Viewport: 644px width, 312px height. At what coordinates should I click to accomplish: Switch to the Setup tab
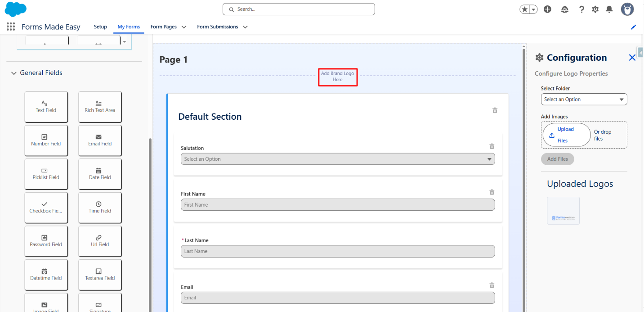[100, 27]
